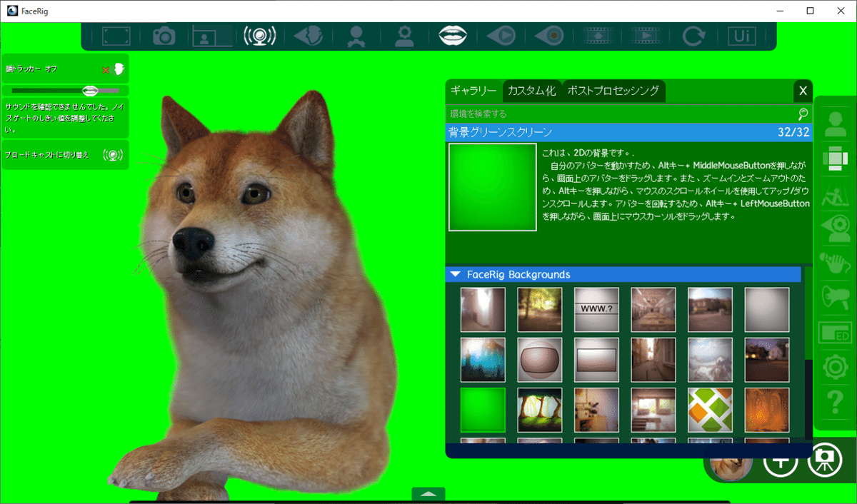
Task: Adjust the noise gate threshold slider
Action: pos(91,90)
